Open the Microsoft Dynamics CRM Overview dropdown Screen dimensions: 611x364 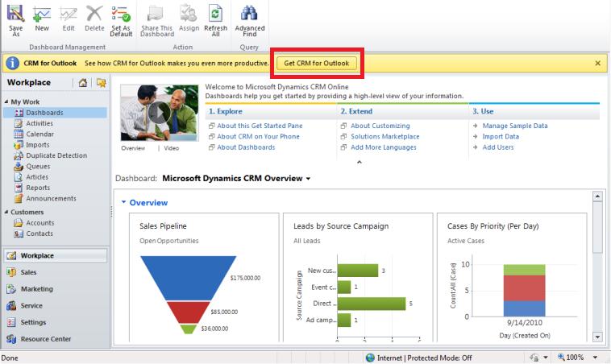[x=308, y=179]
